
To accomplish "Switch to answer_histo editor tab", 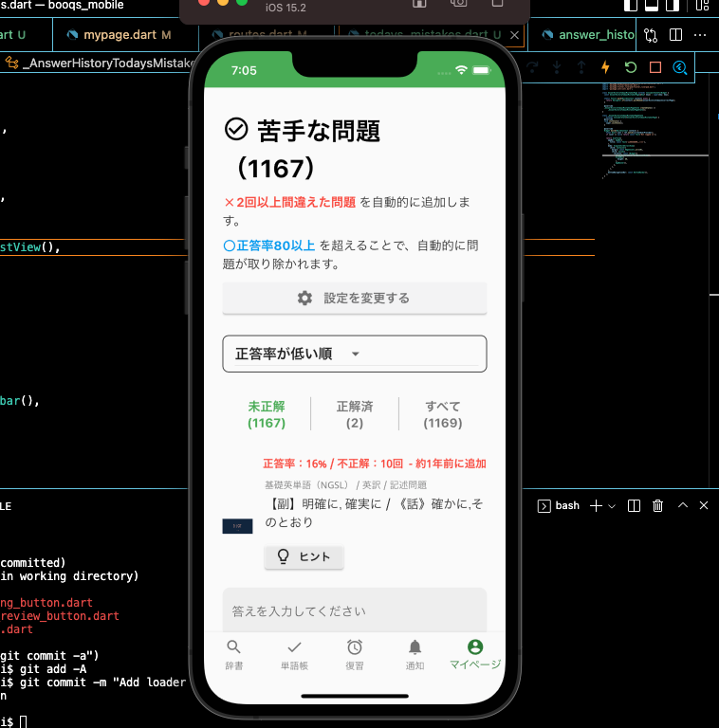I will pyautogui.click(x=587, y=35).
